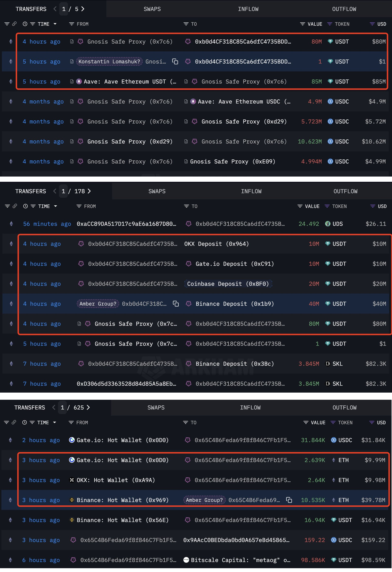Click the contract icon beside Gnosis Safe Proxy (0xE09)

click(186, 162)
